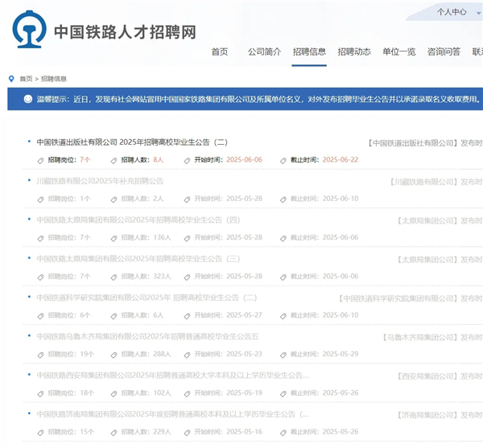This screenshot has height=448, width=483.
Task: Click tag icon beside 招聘人数: 136人
Action: 114,238
